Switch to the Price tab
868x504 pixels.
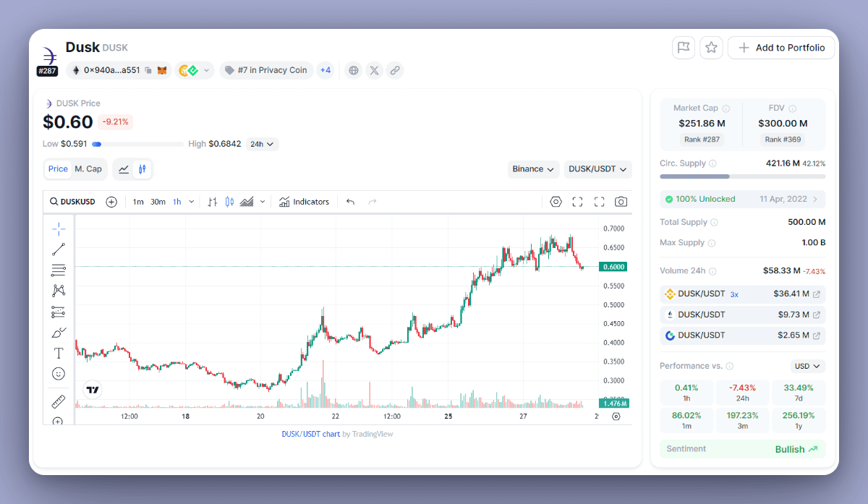coord(58,168)
